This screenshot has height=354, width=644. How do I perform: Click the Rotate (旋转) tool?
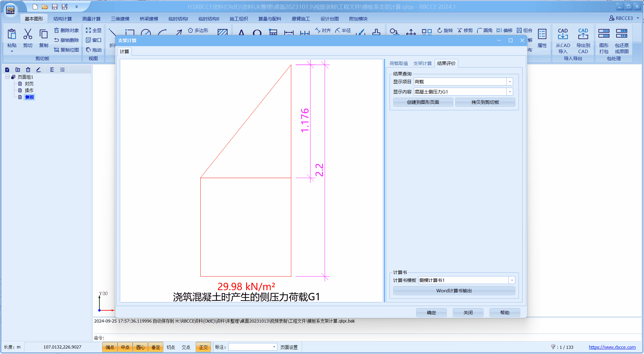tap(445, 30)
